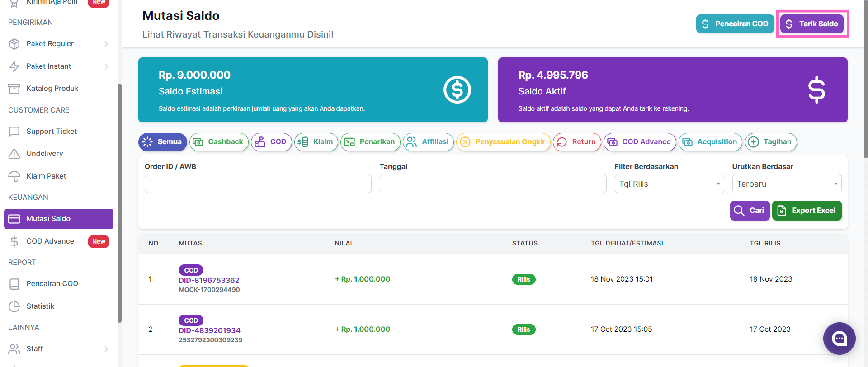
Task: Open the Urutkan Berdasar dropdown
Action: [787, 184]
